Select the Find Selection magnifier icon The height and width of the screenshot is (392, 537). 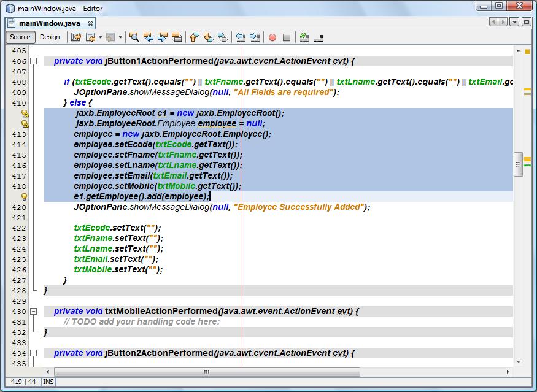(134, 37)
